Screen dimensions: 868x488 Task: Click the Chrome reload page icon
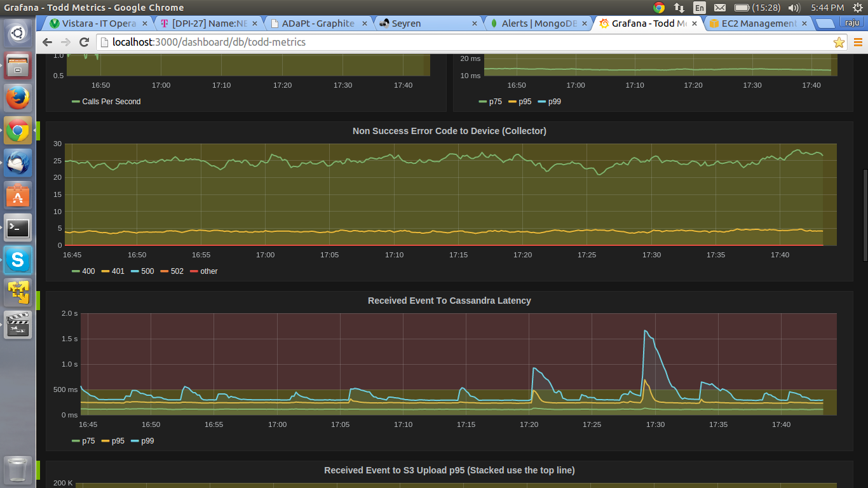[x=84, y=43]
